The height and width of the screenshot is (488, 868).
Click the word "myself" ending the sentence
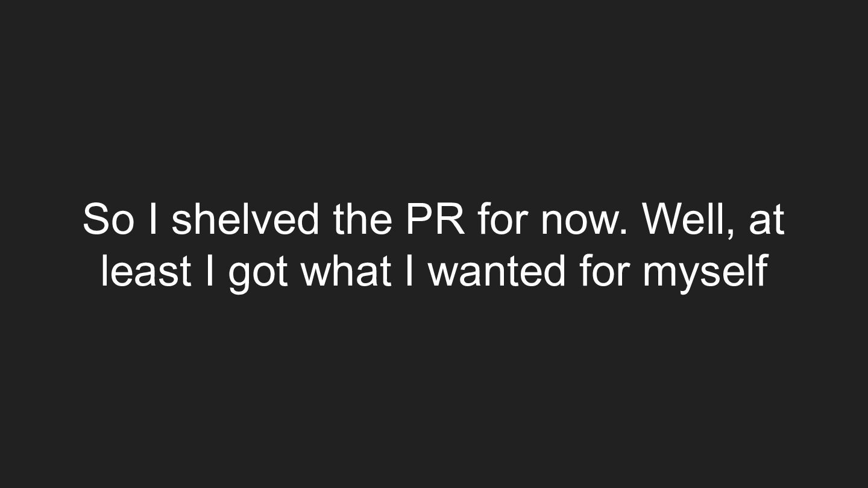pos(705,272)
